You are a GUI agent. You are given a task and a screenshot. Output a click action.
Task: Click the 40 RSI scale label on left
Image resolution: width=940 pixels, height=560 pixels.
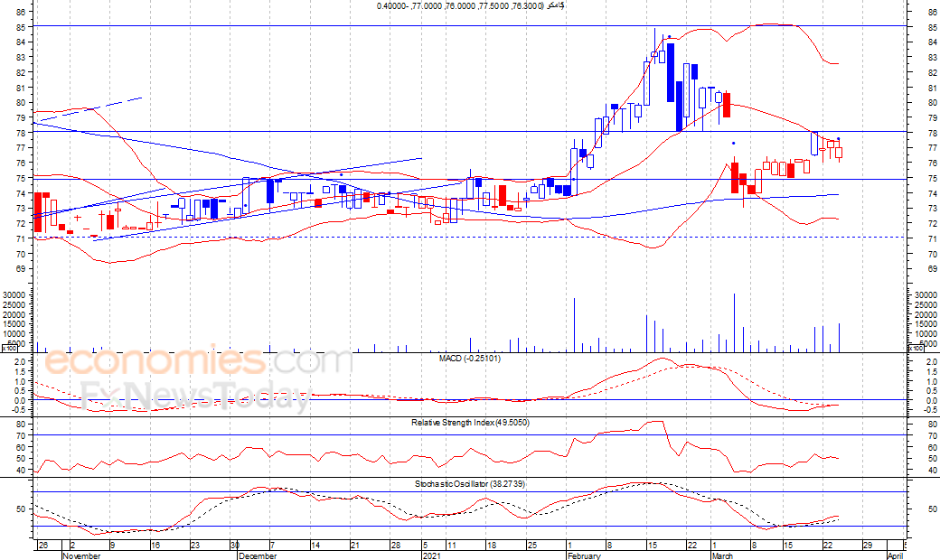point(21,471)
